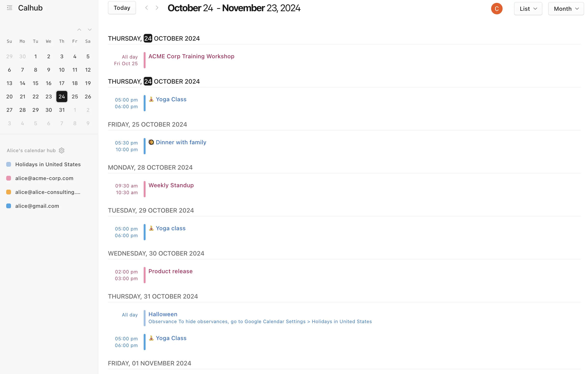Image resolution: width=588 pixels, height=374 pixels.
Task: Select October 25 in the mini calendar
Action: click(x=75, y=96)
